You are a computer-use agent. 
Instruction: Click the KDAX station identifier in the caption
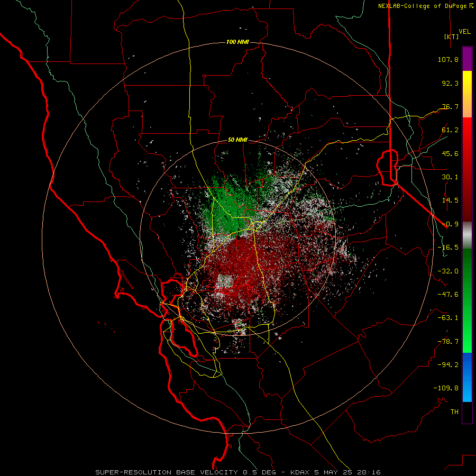pyautogui.click(x=300, y=472)
